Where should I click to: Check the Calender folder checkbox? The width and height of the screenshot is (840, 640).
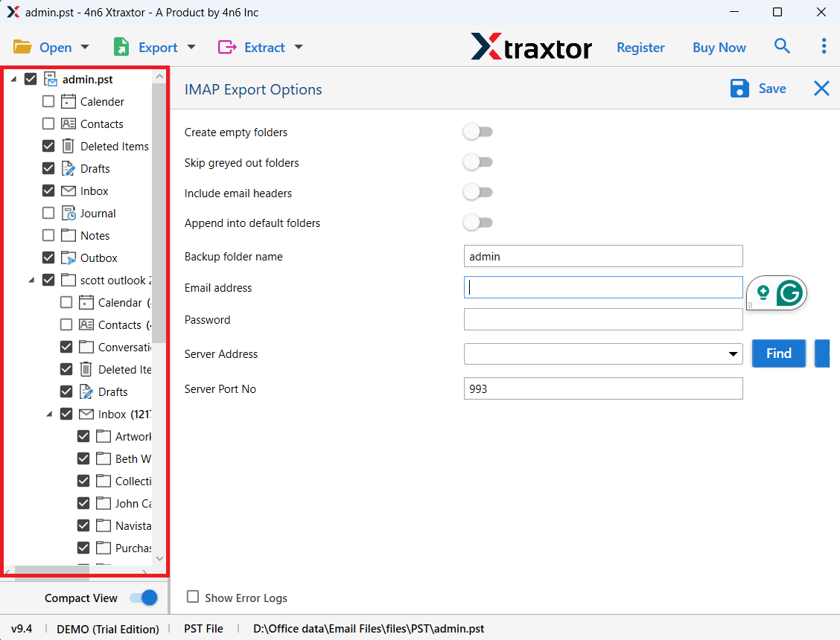click(x=48, y=101)
